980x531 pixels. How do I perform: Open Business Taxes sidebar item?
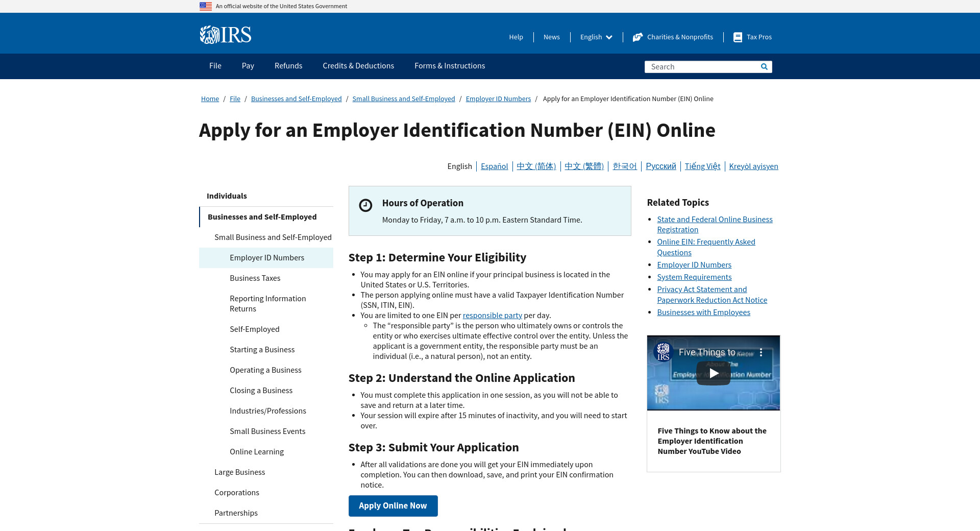[x=266, y=278]
